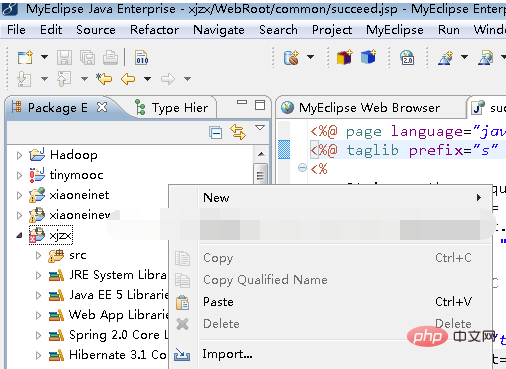Open the Run menu
Screen dimensions: 506x369
tap(449, 30)
